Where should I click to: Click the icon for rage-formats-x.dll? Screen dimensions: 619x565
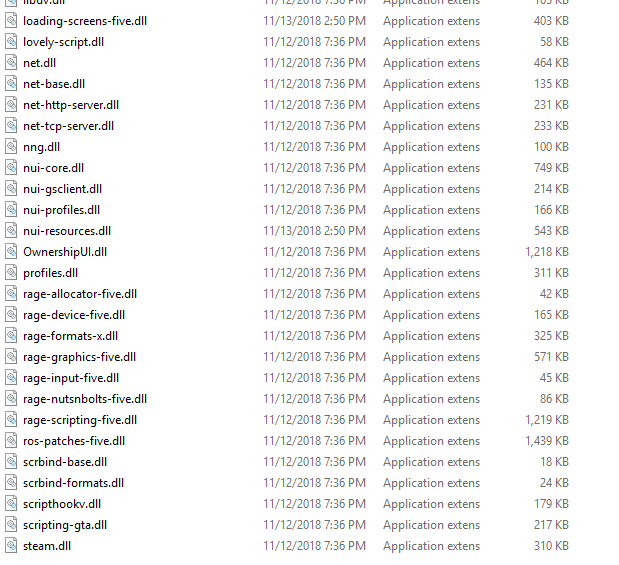pos(11,336)
